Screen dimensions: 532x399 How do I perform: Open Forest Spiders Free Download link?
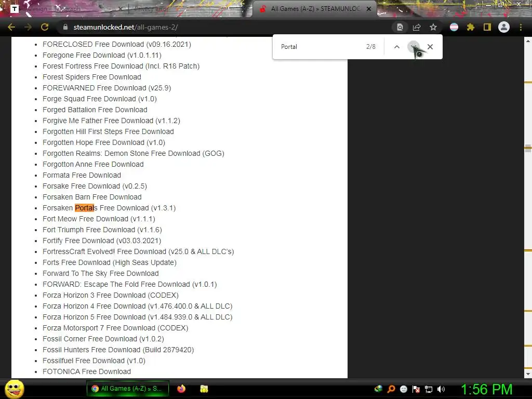coord(92,77)
